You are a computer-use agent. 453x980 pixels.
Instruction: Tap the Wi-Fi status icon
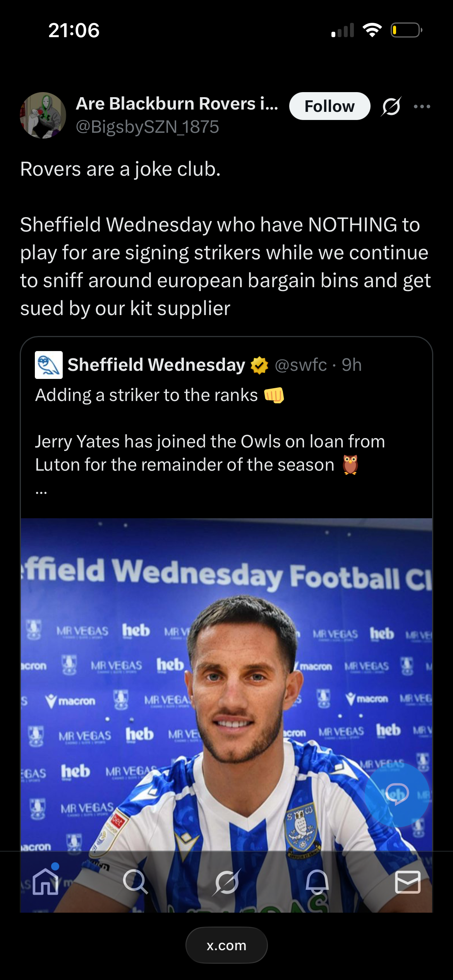click(x=372, y=30)
